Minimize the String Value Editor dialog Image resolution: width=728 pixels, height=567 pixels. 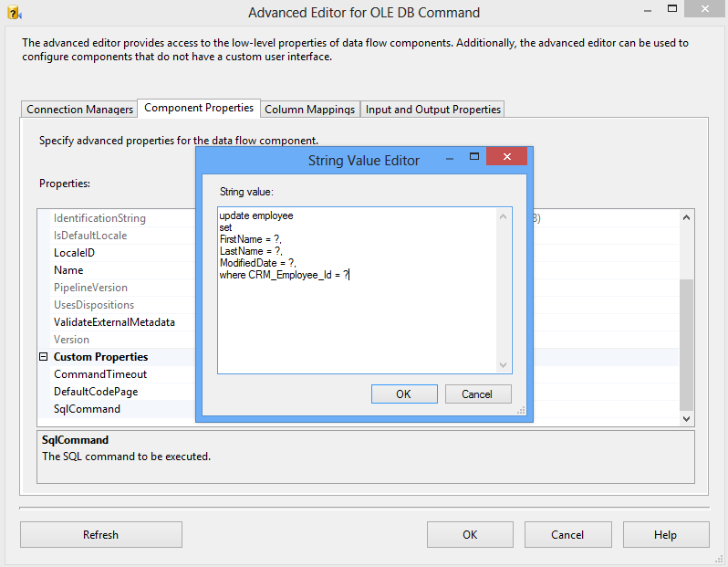point(450,159)
